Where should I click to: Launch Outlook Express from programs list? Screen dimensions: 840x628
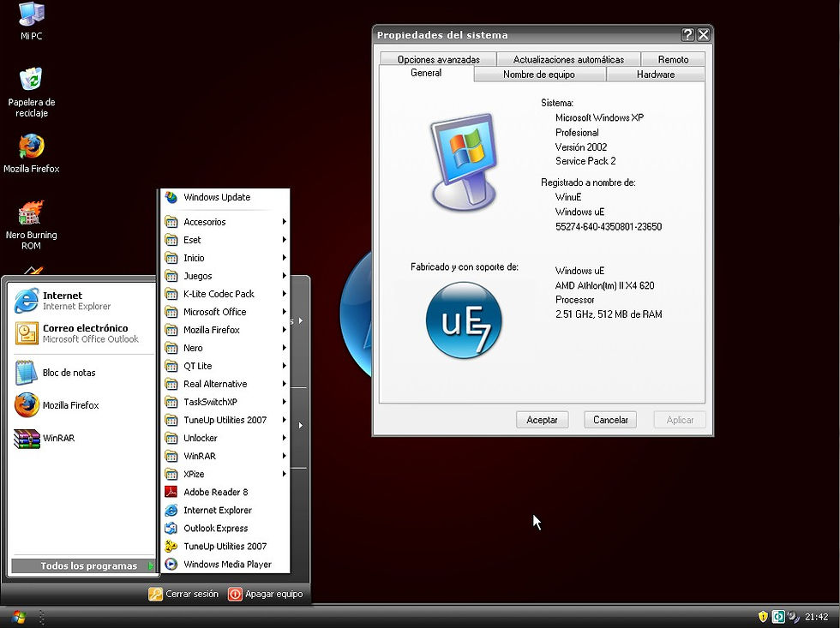pyautogui.click(x=225, y=529)
